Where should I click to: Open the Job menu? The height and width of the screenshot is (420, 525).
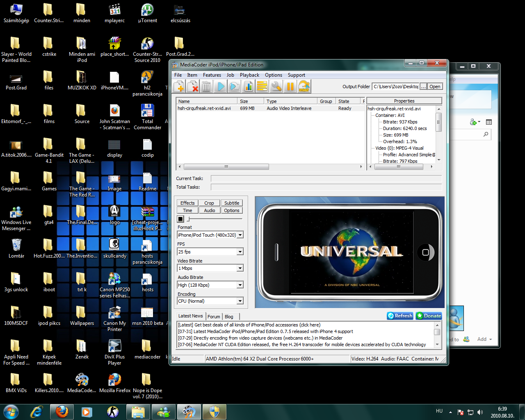pyautogui.click(x=231, y=75)
